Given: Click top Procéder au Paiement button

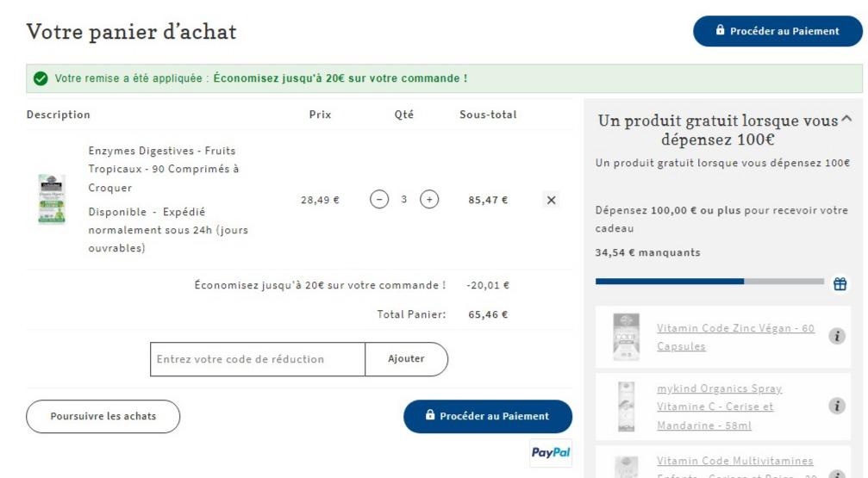Looking at the screenshot, I should pos(777,31).
